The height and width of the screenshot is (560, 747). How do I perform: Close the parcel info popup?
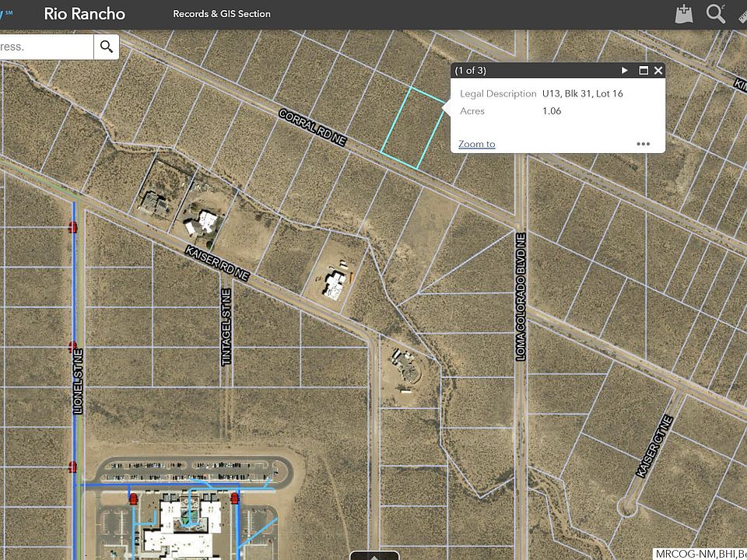658,71
